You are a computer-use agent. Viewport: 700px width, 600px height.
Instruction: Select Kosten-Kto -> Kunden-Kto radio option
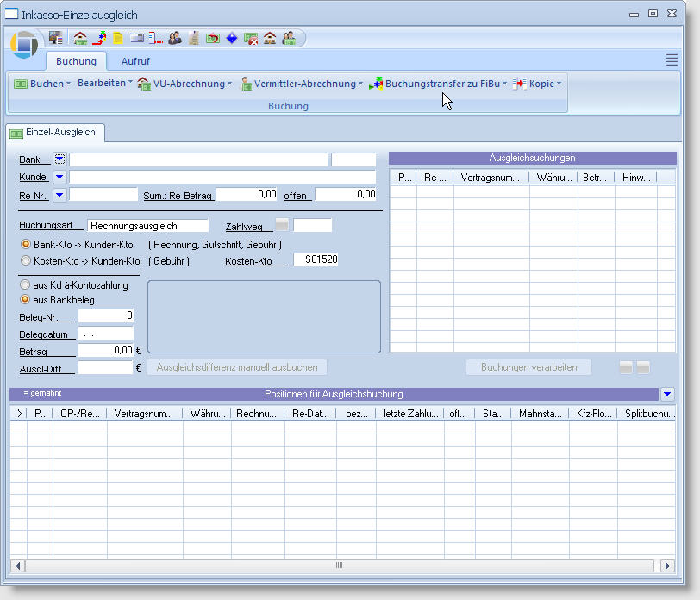tap(26, 260)
